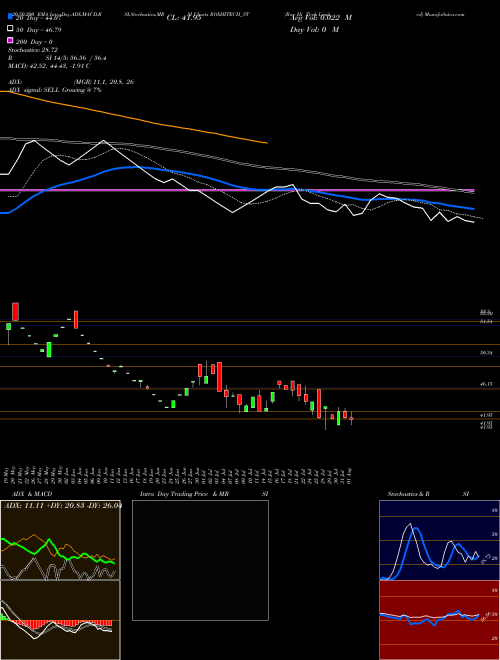Select the Avg Vol: 0.022 M label
Screen dimensions: 500x660
(321, 18)
